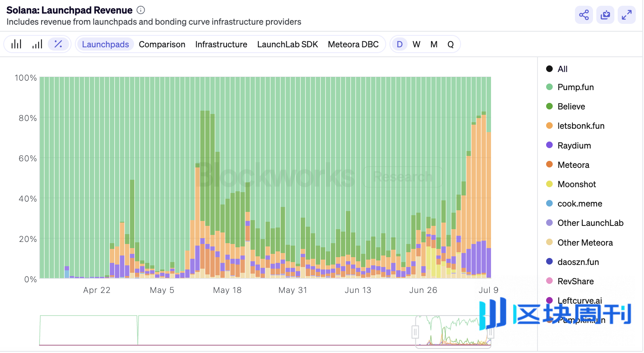The height and width of the screenshot is (353, 644).
Task: Toggle Pump.fun series in legend
Action: pyautogui.click(x=570, y=87)
